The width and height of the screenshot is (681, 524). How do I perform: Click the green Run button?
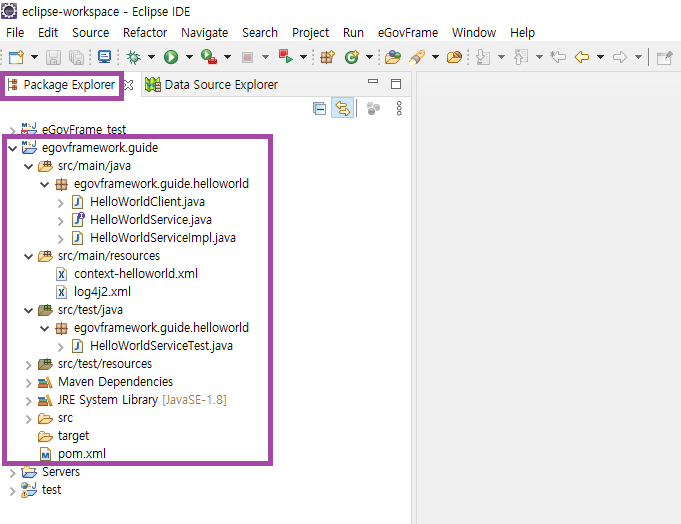[x=171, y=57]
